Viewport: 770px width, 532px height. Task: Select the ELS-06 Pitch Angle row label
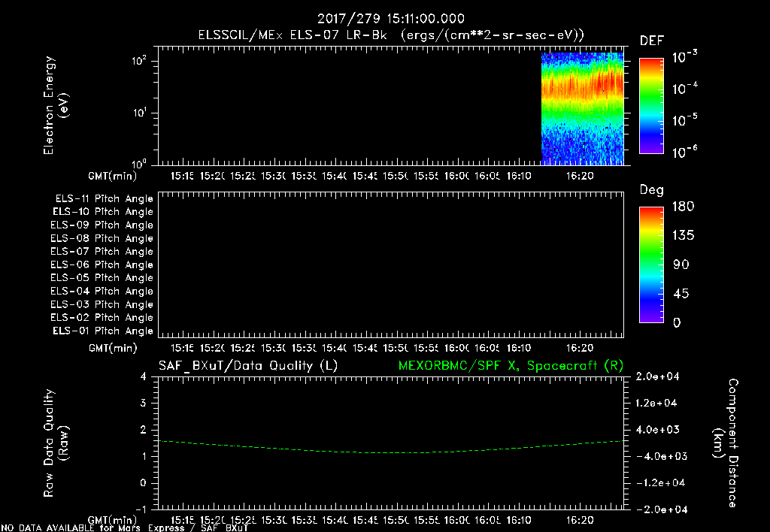click(102, 265)
